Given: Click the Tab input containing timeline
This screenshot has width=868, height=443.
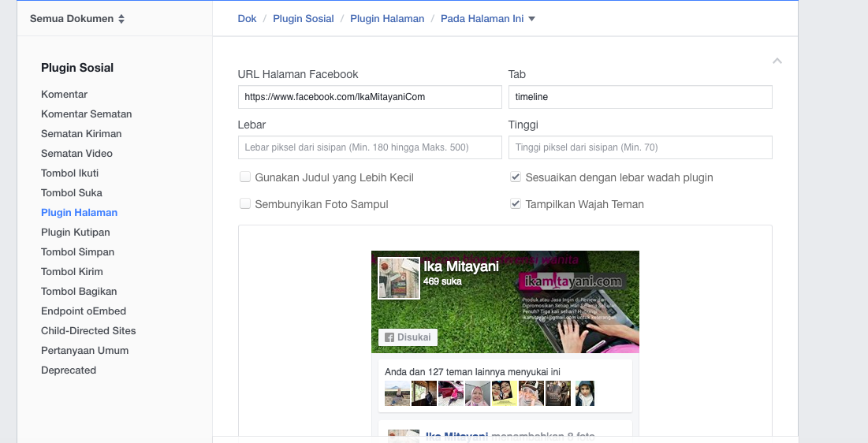Looking at the screenshot, I should pos(640,97).
